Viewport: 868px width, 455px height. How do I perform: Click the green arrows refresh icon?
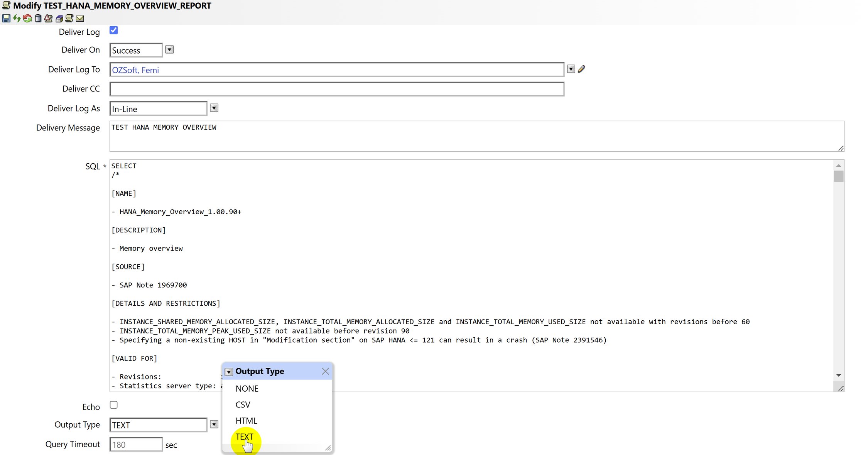pyautogui.click(x=17, y=18)
